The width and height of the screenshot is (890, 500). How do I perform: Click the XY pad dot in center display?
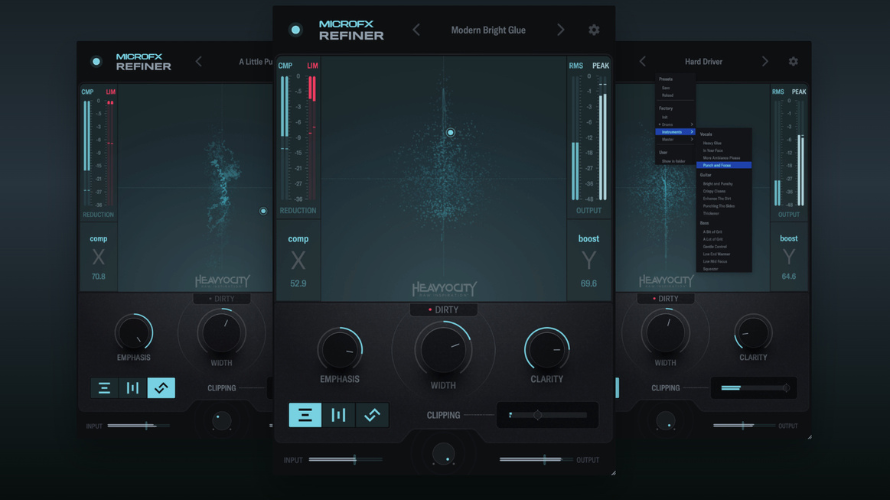point(450,132)
